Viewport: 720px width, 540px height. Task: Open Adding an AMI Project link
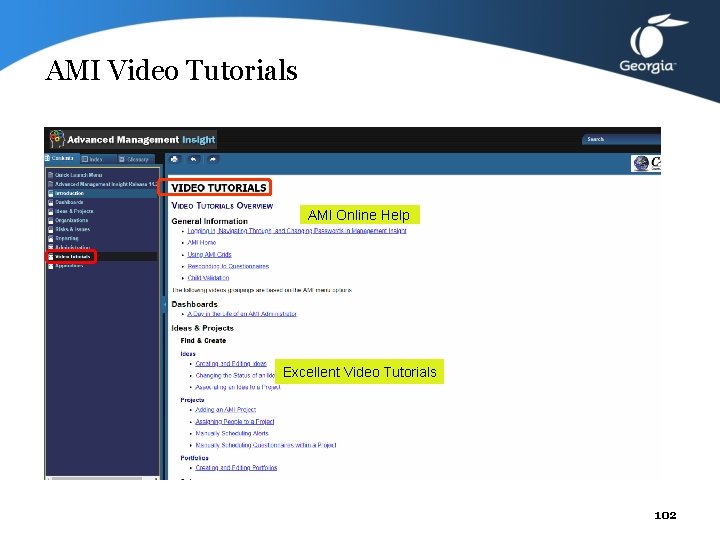click(225, 410)
